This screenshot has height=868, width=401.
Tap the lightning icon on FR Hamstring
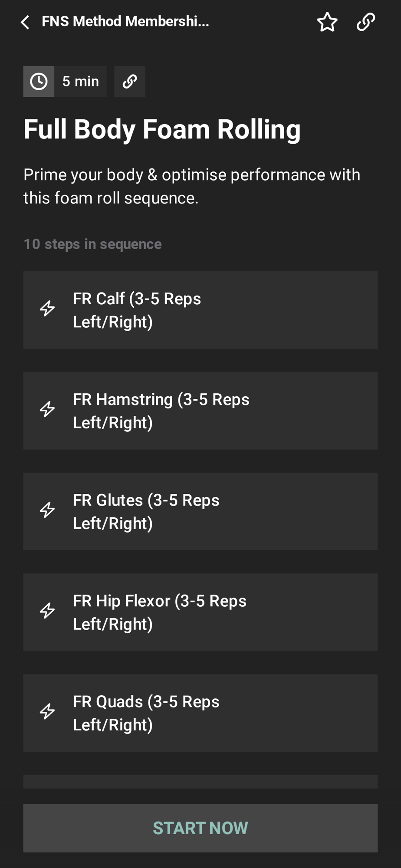click(x=47, y=409)
